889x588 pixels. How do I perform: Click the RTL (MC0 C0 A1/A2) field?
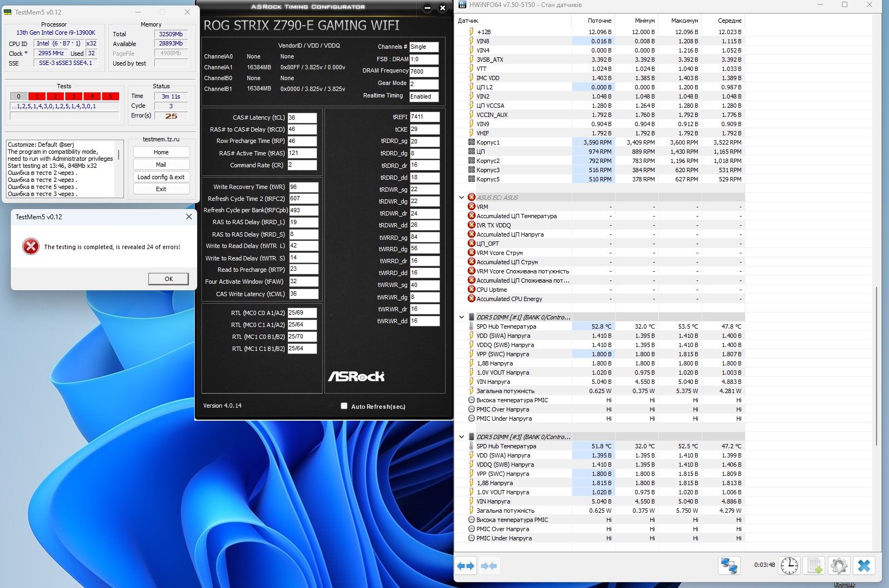(302, 313)
